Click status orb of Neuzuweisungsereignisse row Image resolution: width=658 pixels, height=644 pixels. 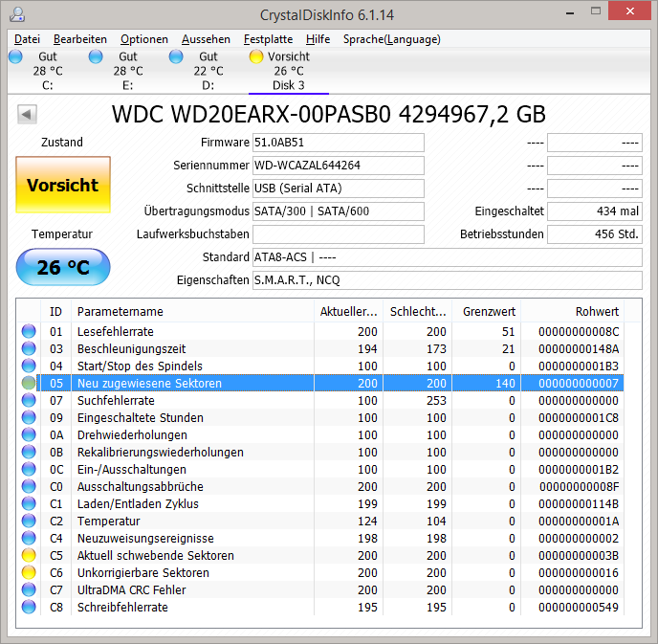coord(29,538)
